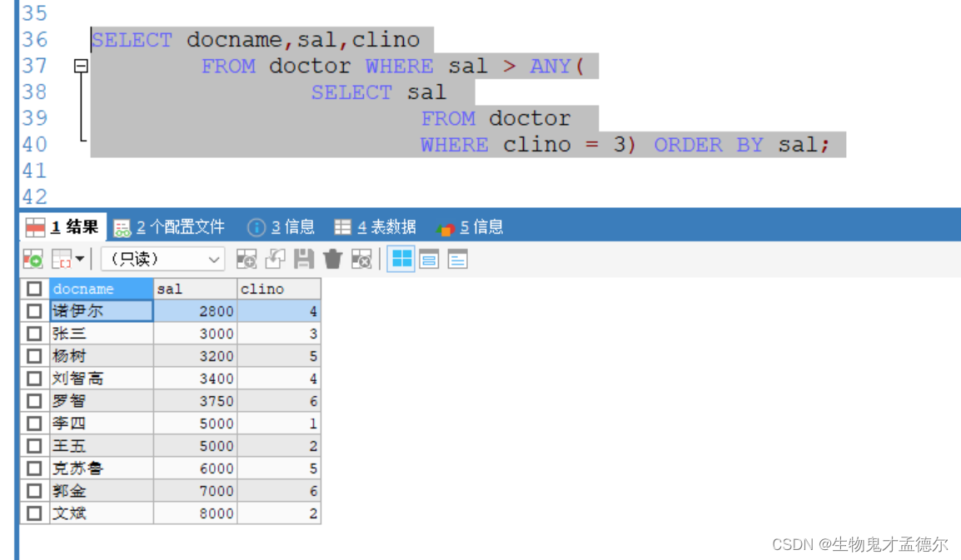
Task: Check the row checkbox for 杨树
Action: tap(34, 356)
